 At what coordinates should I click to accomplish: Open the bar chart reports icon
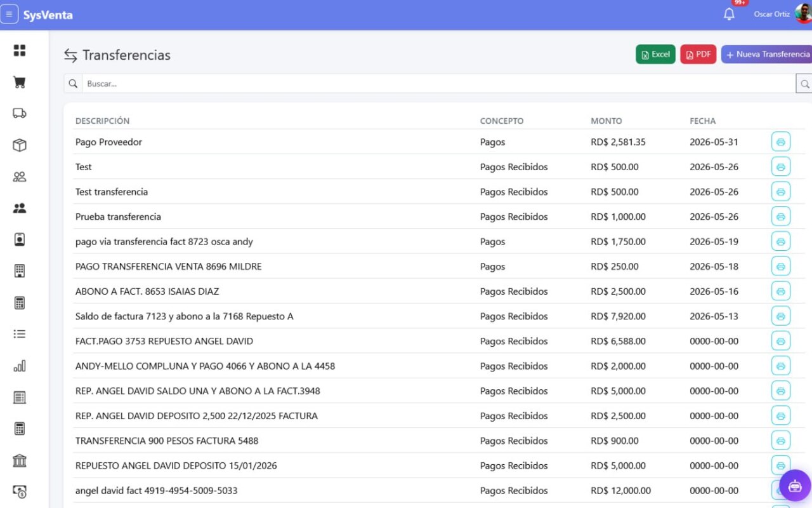[x=20, y=366]
